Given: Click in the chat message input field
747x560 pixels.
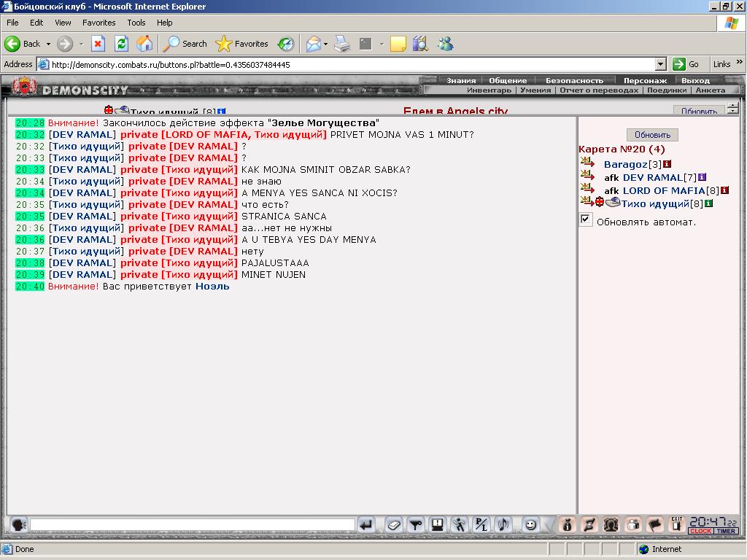Looking at the screenshot, I should pos(193,525).
